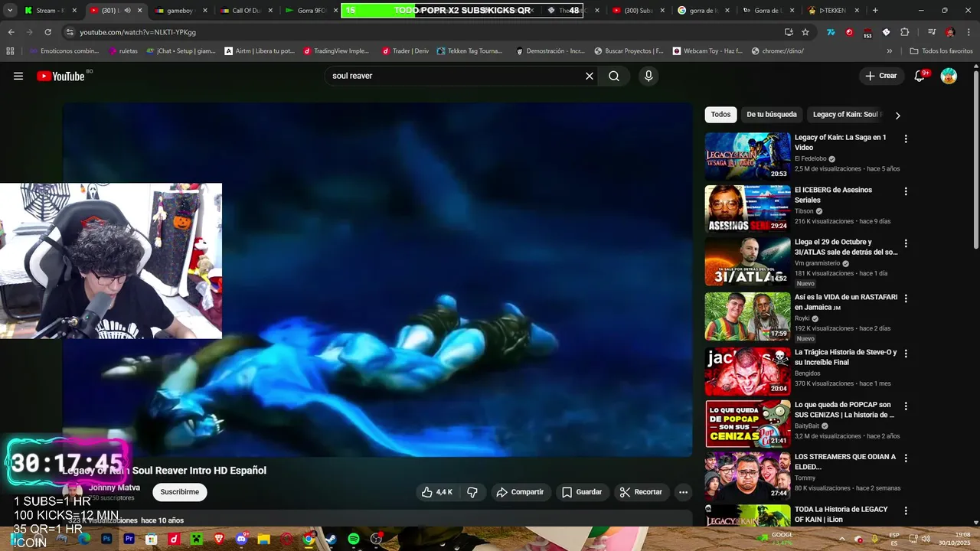This screenshot has width=980, height=551.
Task: Open options for 'LOS STREAMERS QUE ODIAN' video
Action: 906,458
